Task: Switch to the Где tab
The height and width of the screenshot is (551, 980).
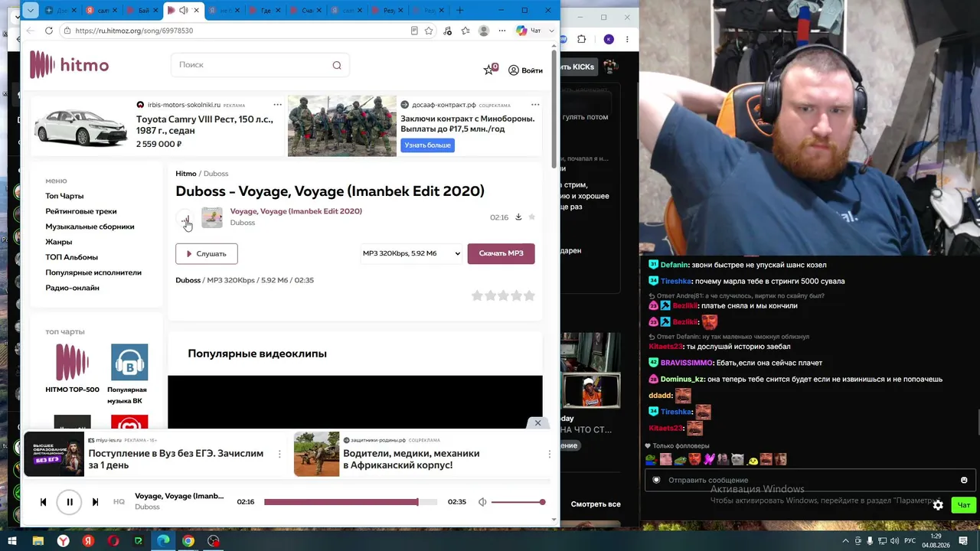Action: point(265,10)
